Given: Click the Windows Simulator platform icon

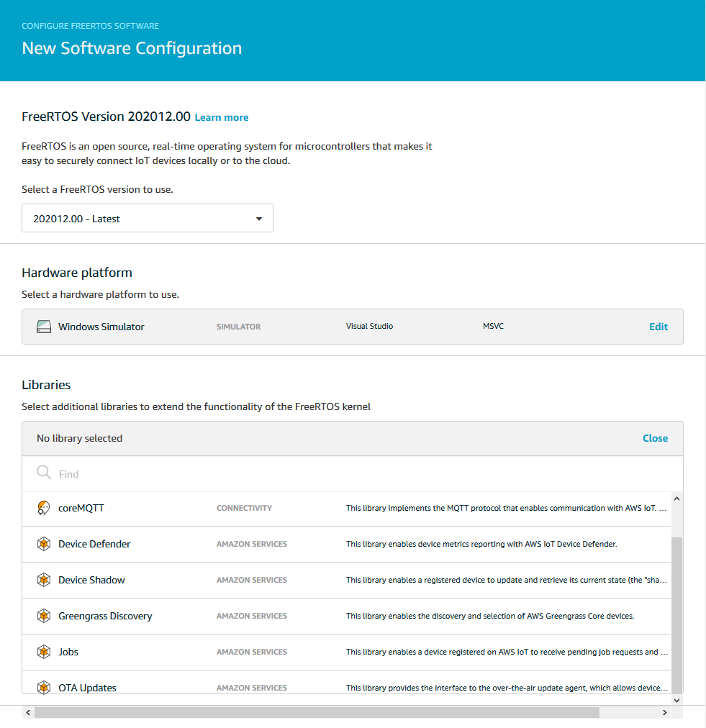Looking at the screenshot, I should click(44, 327).
